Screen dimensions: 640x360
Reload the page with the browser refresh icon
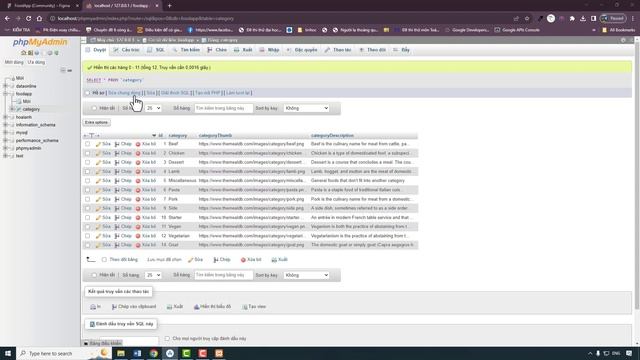tap(29, 18)
